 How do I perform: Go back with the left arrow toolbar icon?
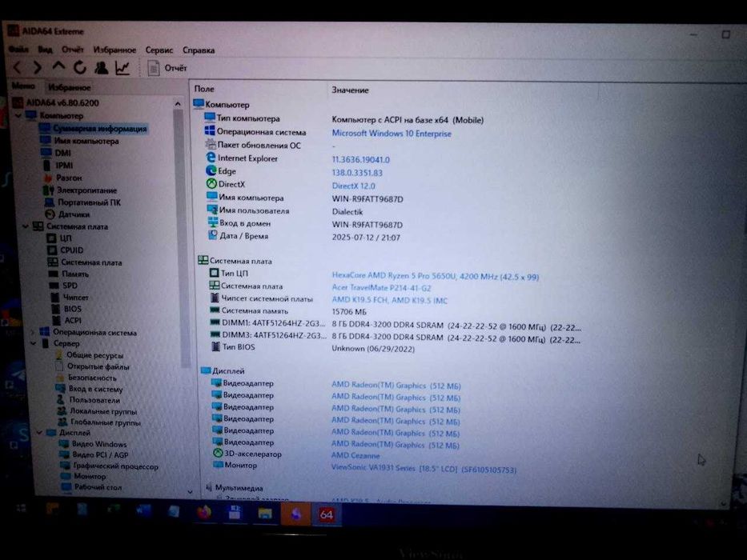coord(18,67)
